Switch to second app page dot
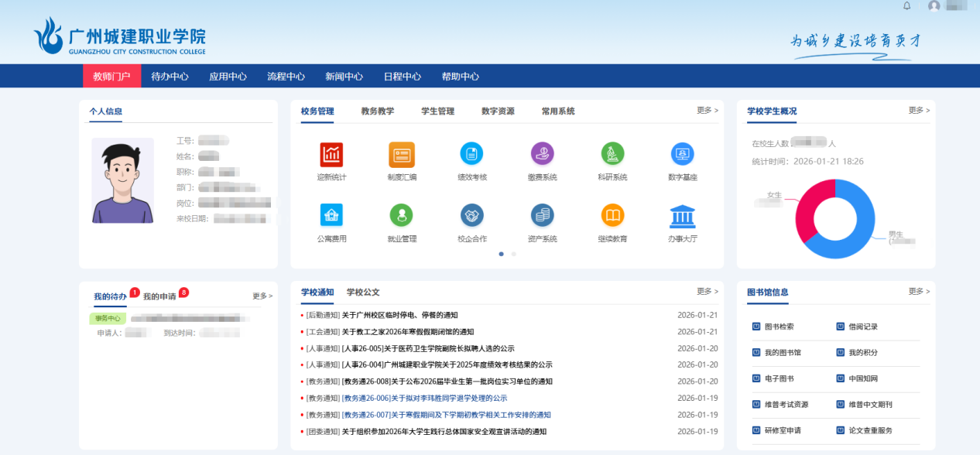 tap(513, 254)
